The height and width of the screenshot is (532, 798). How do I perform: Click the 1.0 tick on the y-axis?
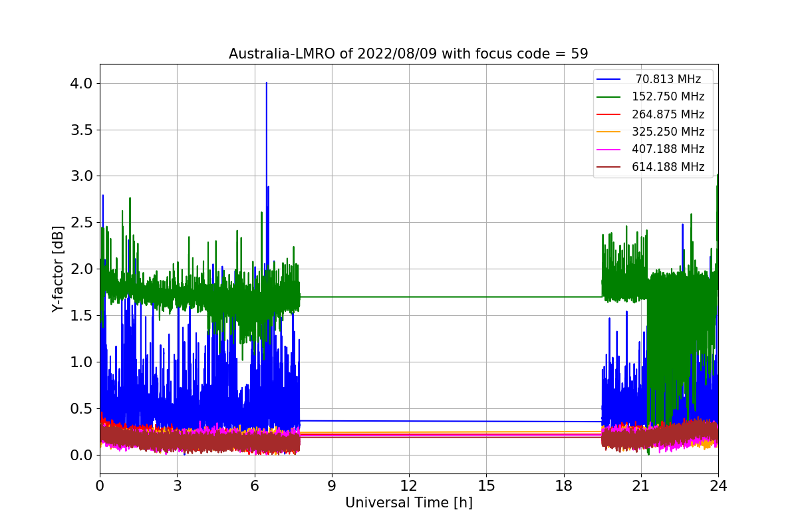point(82,362)
